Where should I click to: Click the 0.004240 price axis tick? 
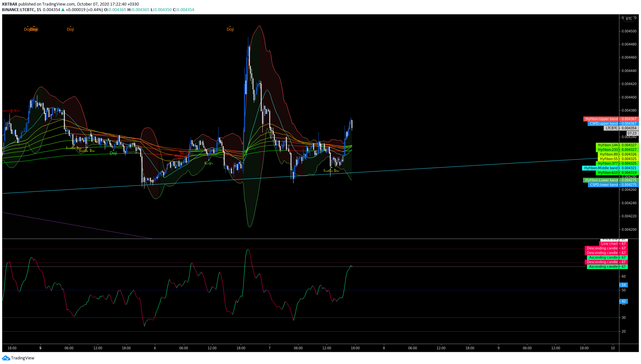click(629, 203)
